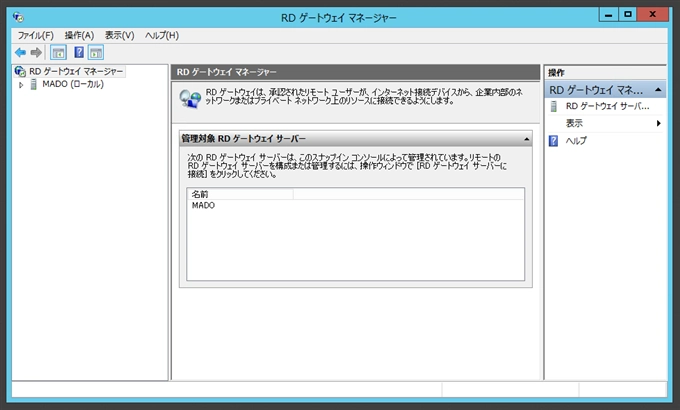Click the 表示 action item
This screenshot has width=680, height=410.
pyautogui.click(x=574, y=123)
